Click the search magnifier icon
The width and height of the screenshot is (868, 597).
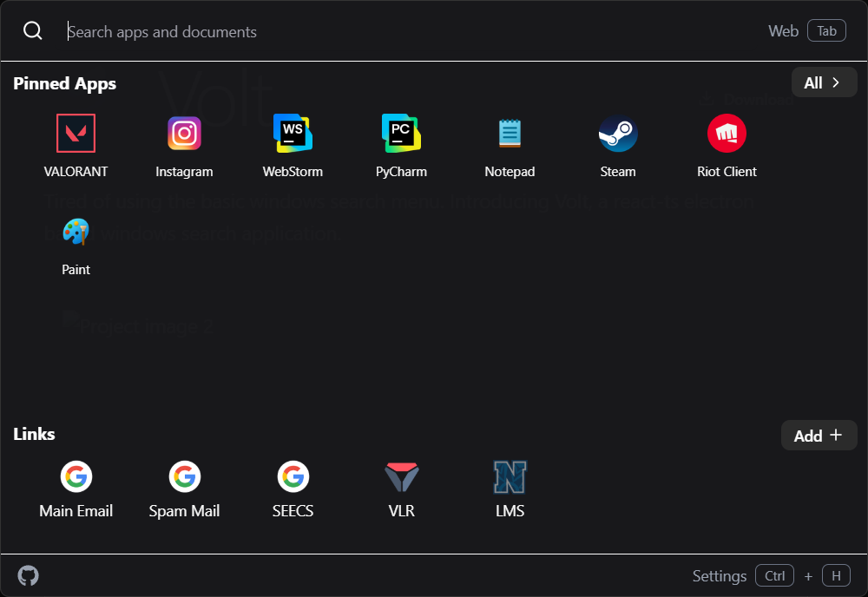[33, 31]
